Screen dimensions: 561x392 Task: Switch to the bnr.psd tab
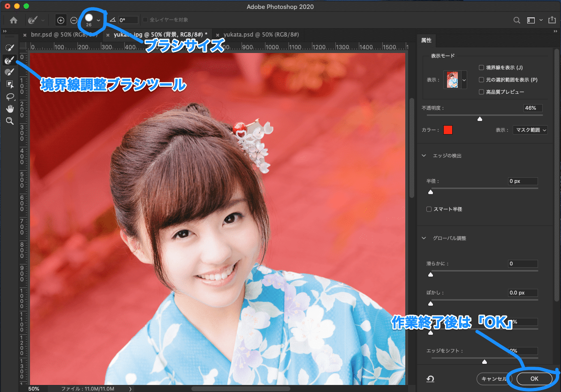64,35
